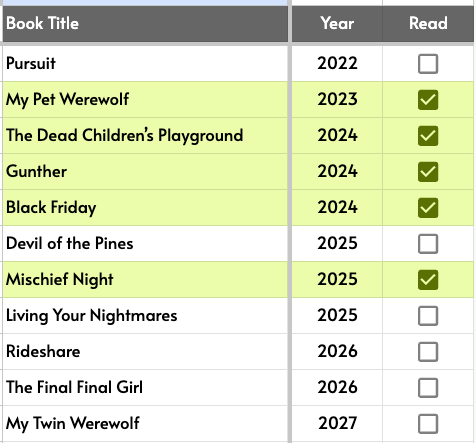Select the Year column header
Image resolution: width=476 pixels, height=443 pixels.
(337, 24)
